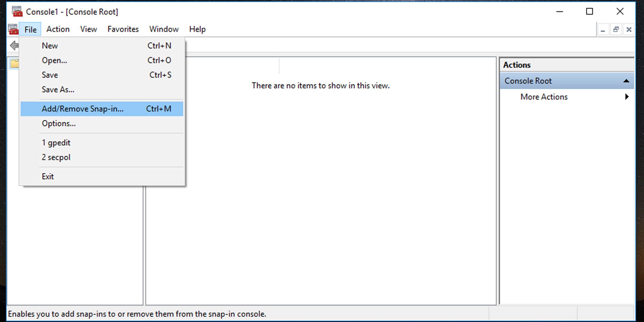Select Add/Remove Snap-in... menu entry
This screenshot has width=644, height=322.
click(x=102, y=109)
